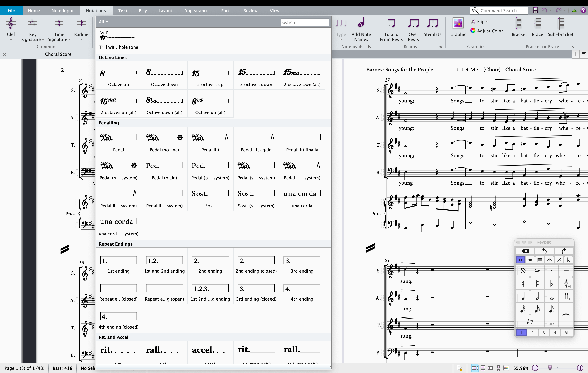The width and height of the screenshot is (588, 373).
Task: Switch Keypad to beams and tremolos layout
Action: coord(540,260)
